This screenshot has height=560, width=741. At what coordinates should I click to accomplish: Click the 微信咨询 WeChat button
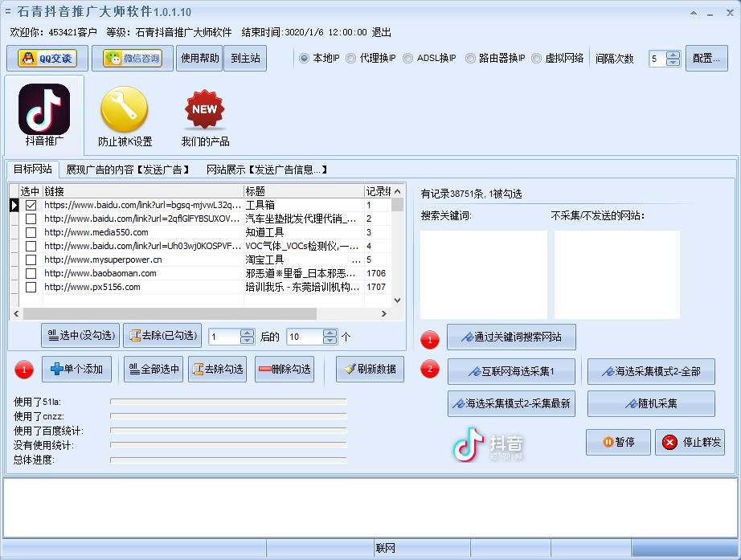133,58
